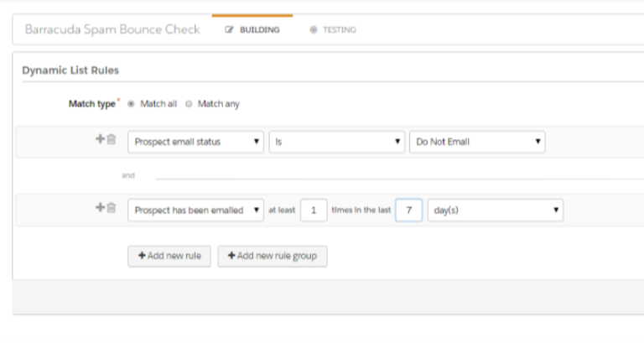
Task: Switch to the Testing tab
Action: coord(333,30)
